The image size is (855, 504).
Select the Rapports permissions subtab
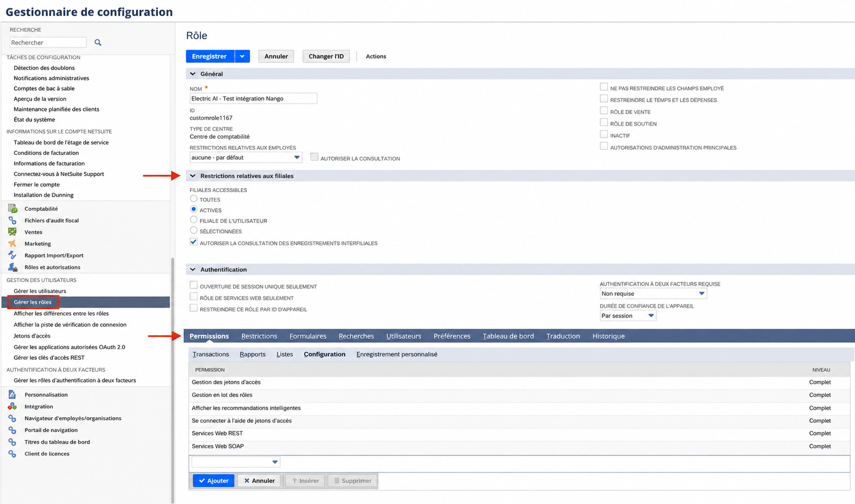tap(252, 354)
